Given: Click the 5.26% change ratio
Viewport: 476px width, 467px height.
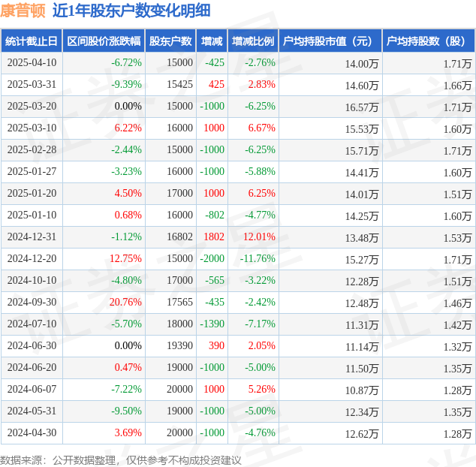Looking at the screenshot, I should click(262, 389).
